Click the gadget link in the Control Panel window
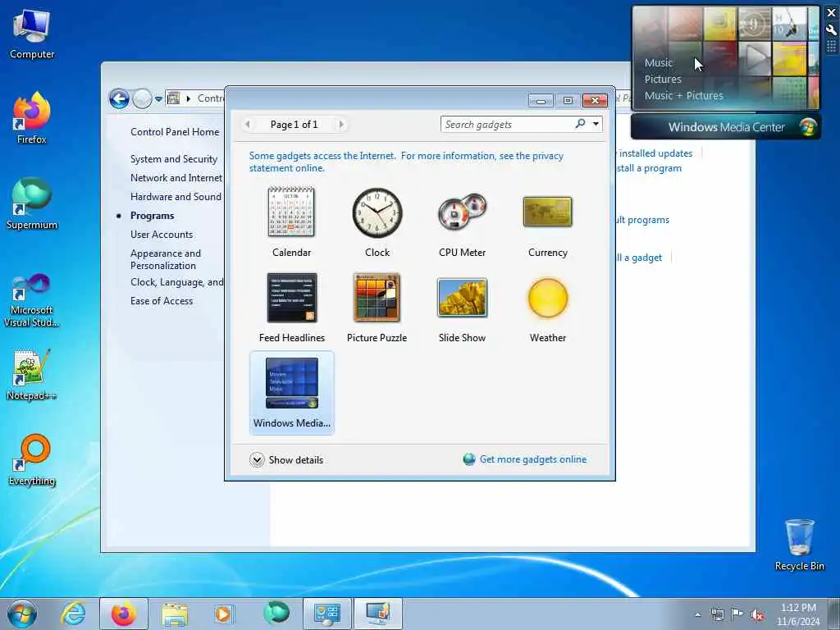840x630 pixels. click(638, 258)
